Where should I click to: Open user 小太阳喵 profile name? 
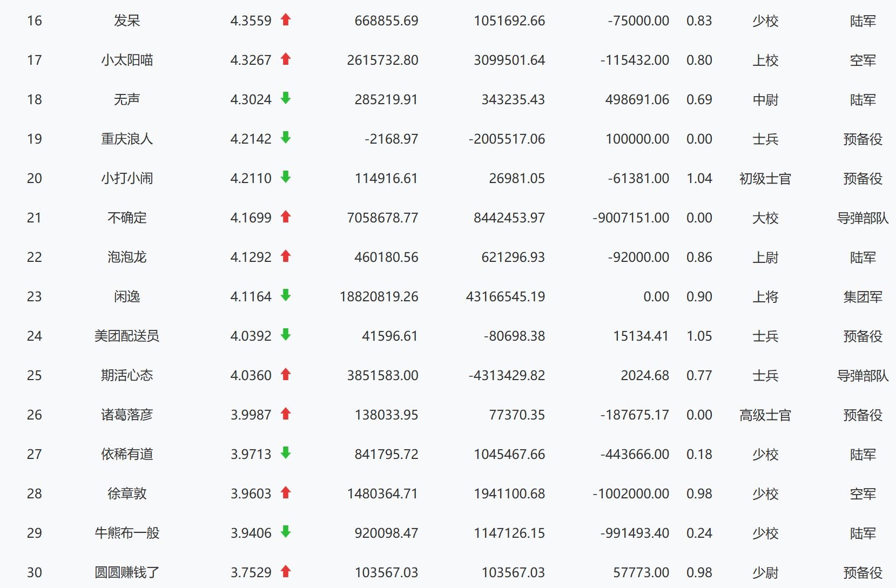point(127,60)
